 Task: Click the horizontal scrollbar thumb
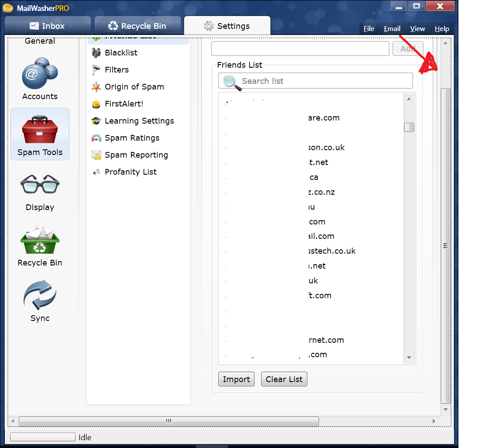pos(169,421)
